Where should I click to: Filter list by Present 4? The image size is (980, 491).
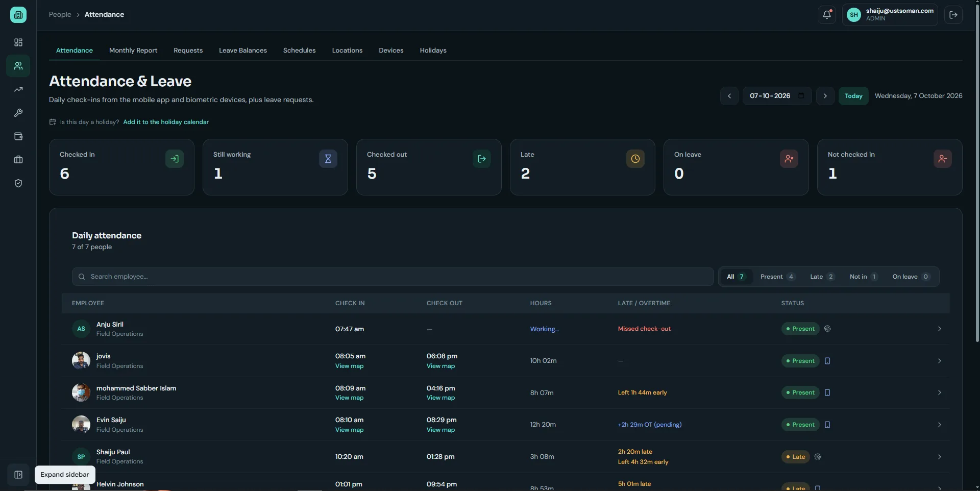coord(777,277)
